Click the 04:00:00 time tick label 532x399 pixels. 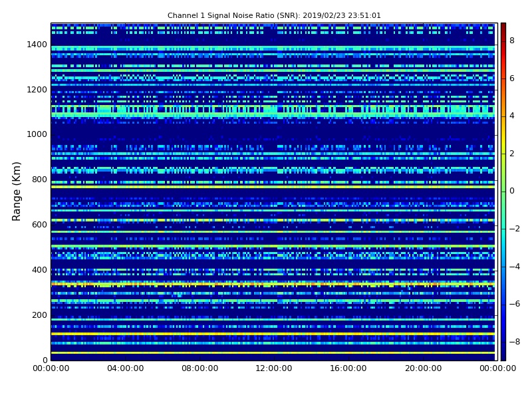pyautogui.click(x=126, y=368)
